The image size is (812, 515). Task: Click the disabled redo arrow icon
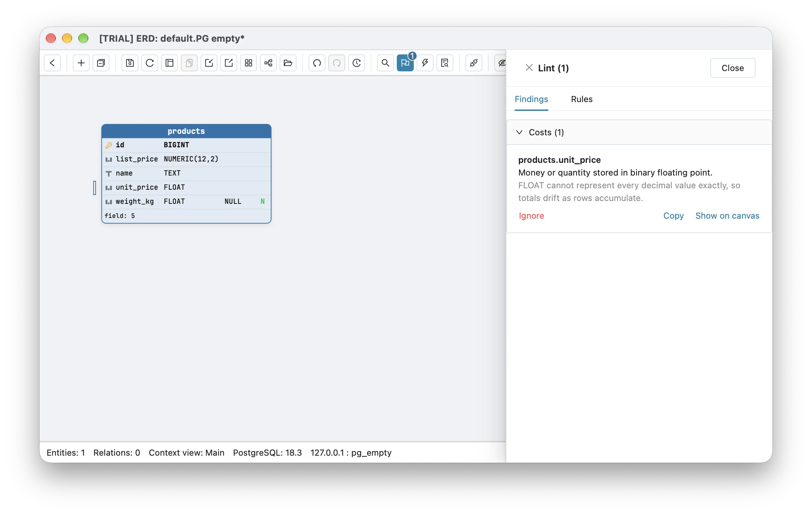click(337, 63)
